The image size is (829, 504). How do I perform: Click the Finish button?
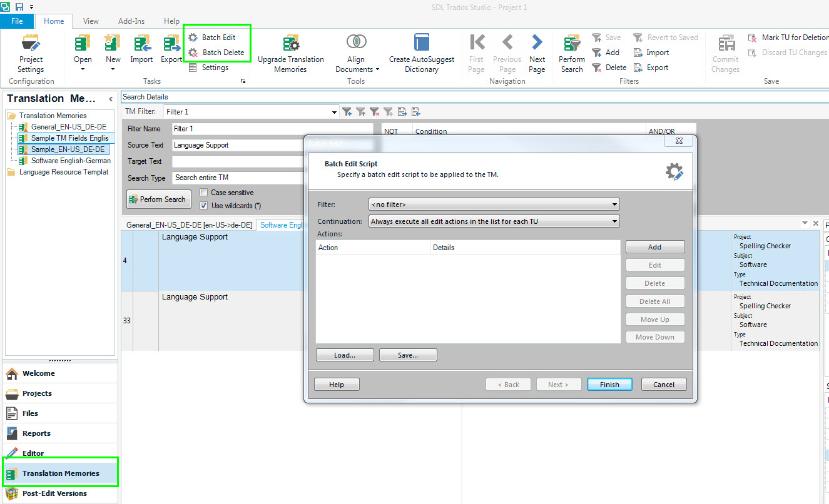(x=609, y=385)
